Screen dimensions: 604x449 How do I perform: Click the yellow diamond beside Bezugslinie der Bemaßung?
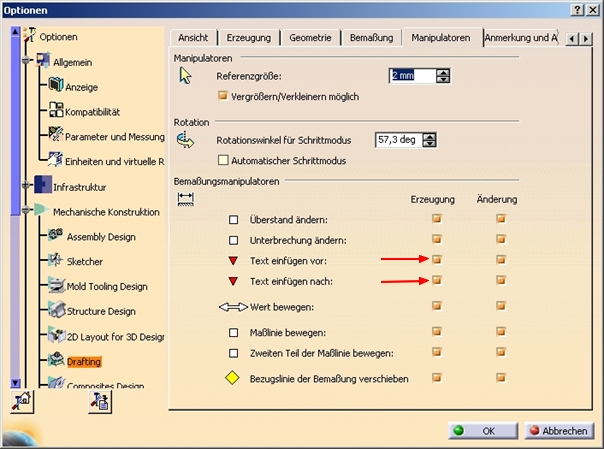(232, 378)
